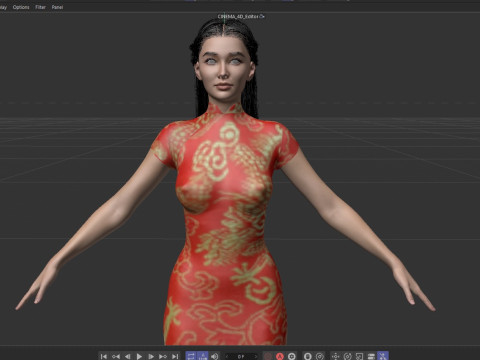Image resolution: width=480 pixels, height=360 pixels.
Task: Step forward one frame
Action: (x=151, y=356)
